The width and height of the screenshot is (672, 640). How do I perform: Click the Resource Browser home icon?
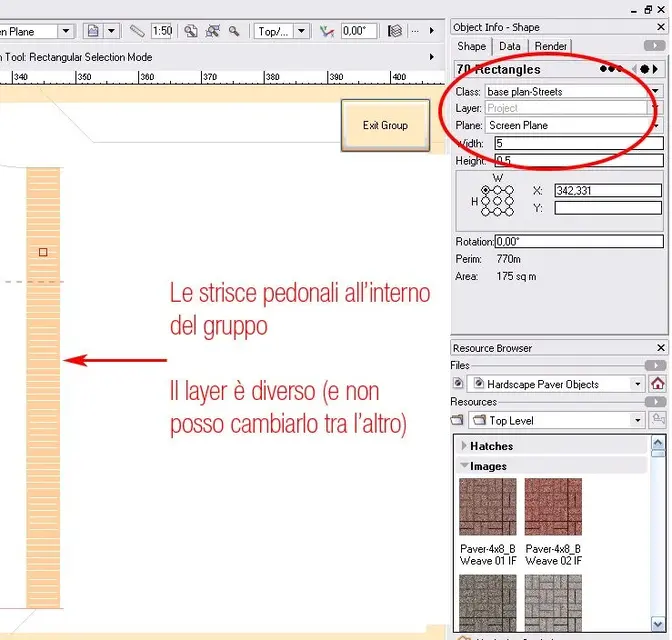658,383
